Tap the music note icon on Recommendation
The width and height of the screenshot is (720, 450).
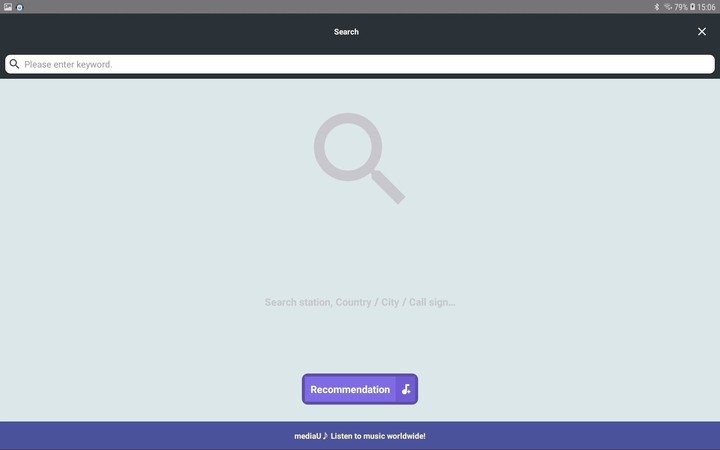pos(406,389)
